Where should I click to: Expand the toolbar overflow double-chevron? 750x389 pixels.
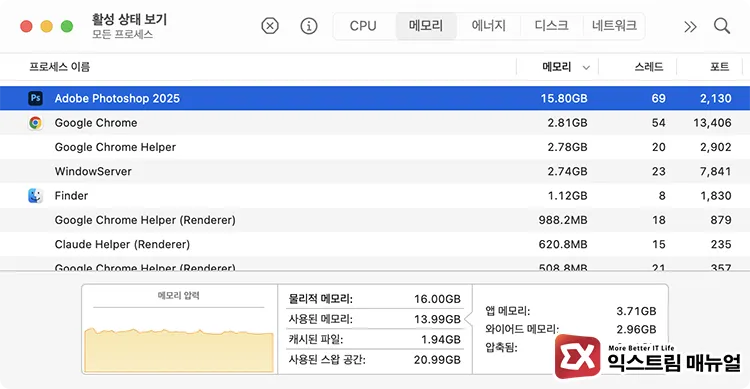pyautogui.click(x=690, y=26)
